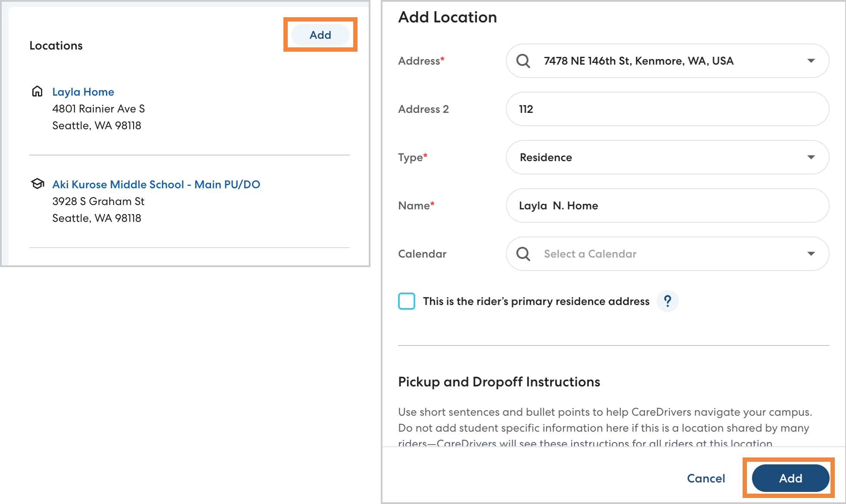The image size is (846, 504).
Task: Open Aki Kurose Middle School location link
Action: pyautogui.click(x=156, y=184)
